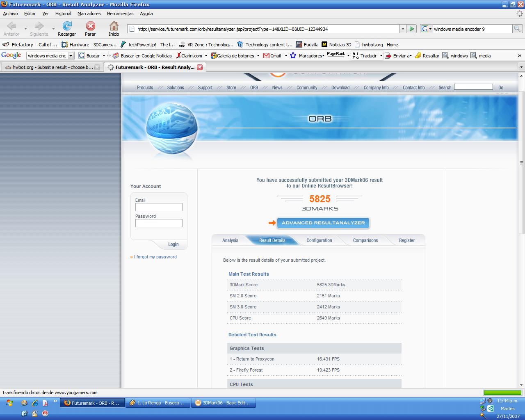The height and width of the screenshot is (420, 525).
Task: Click the Anterior back arrow button
Action: pyautogui.click(x=11, y=29)
